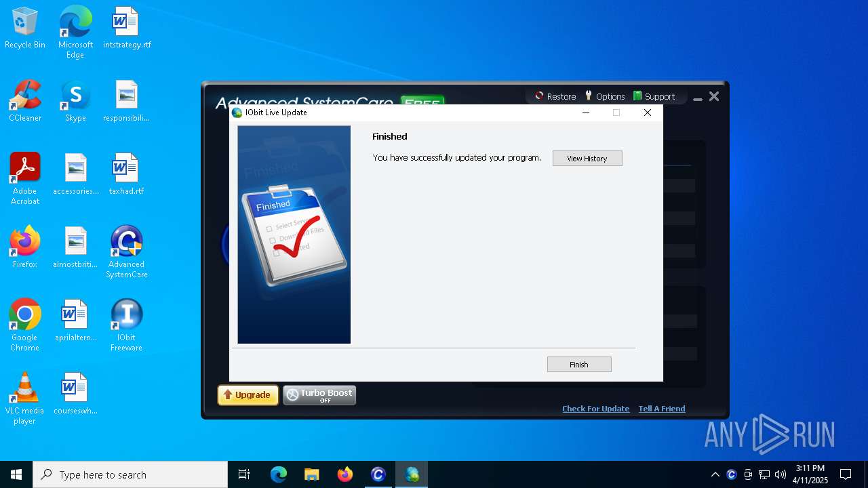Screen dimensions: 868x488
Task: Launch CCleaner desktop shortcut
Action: 25,101
